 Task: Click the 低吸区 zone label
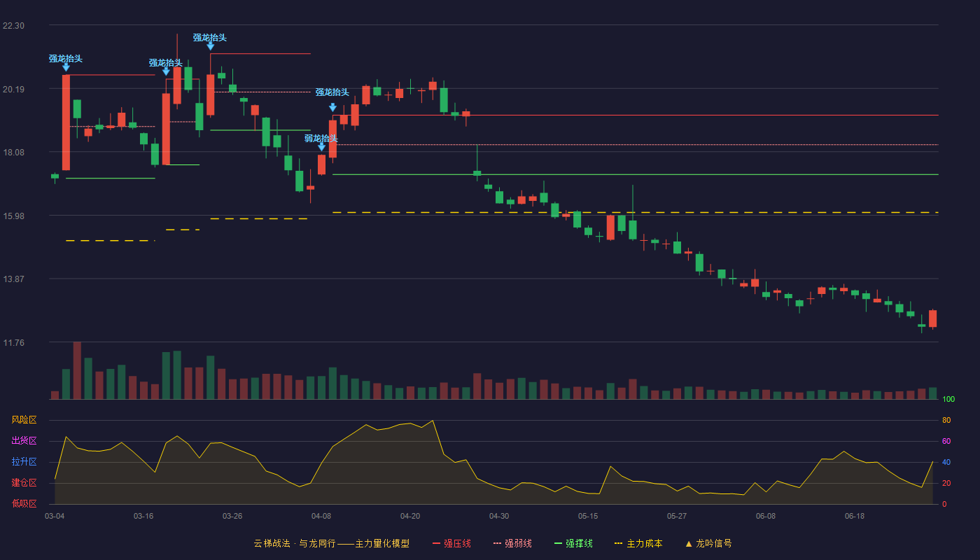point(24,503)
